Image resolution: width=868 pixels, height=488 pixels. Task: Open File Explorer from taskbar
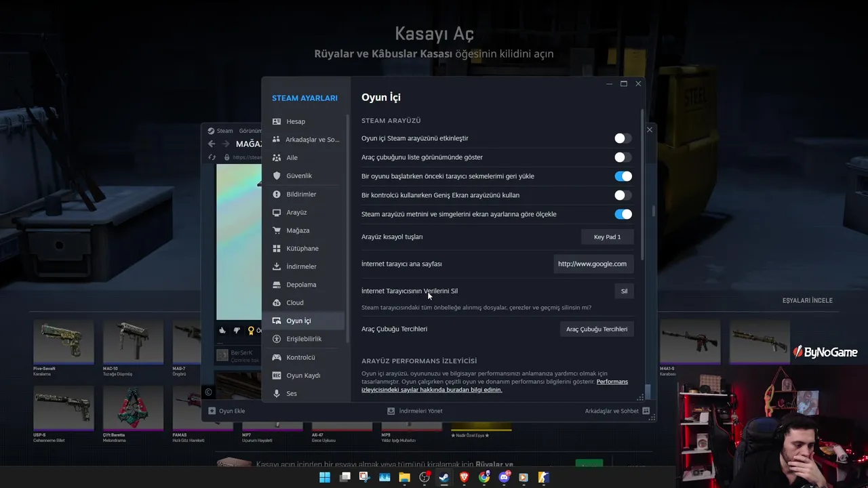click(405, 477)
